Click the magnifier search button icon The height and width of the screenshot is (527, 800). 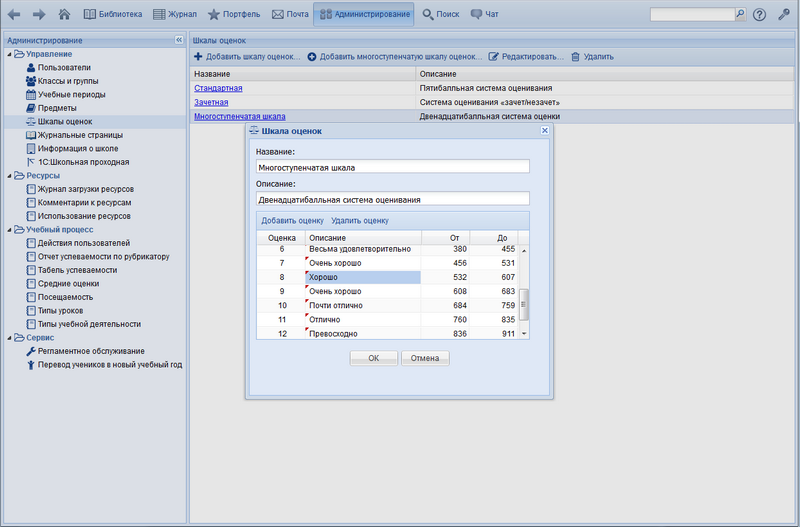coord(740,14)
